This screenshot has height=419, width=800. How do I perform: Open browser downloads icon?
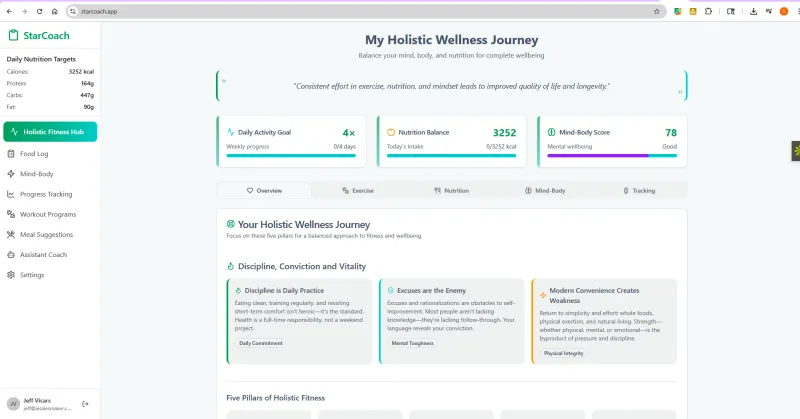[x=753, y=11]
